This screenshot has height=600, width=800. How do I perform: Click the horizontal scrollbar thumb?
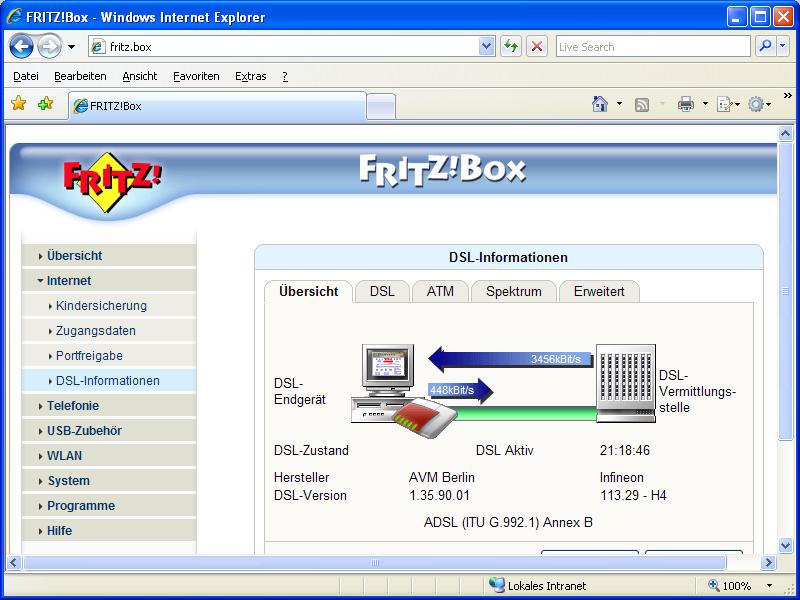375,563
